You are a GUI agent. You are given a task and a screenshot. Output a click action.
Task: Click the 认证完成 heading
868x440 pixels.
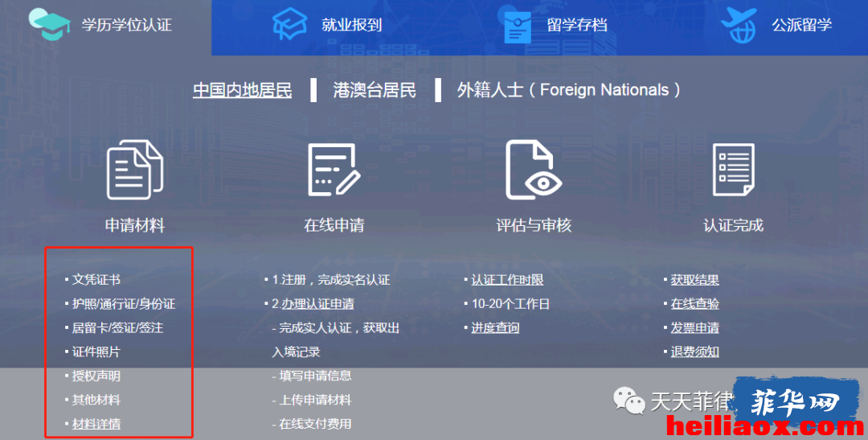pos(733,225)
